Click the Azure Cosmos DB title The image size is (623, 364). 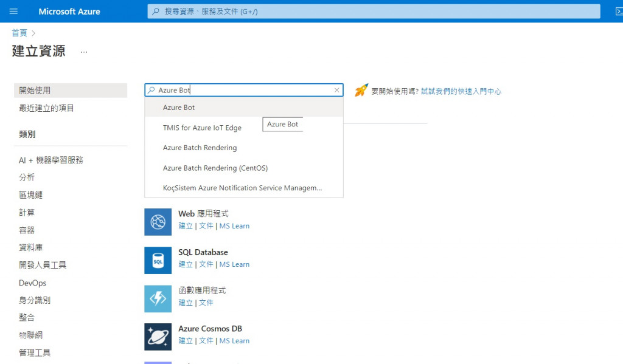(x=210, y=329)
